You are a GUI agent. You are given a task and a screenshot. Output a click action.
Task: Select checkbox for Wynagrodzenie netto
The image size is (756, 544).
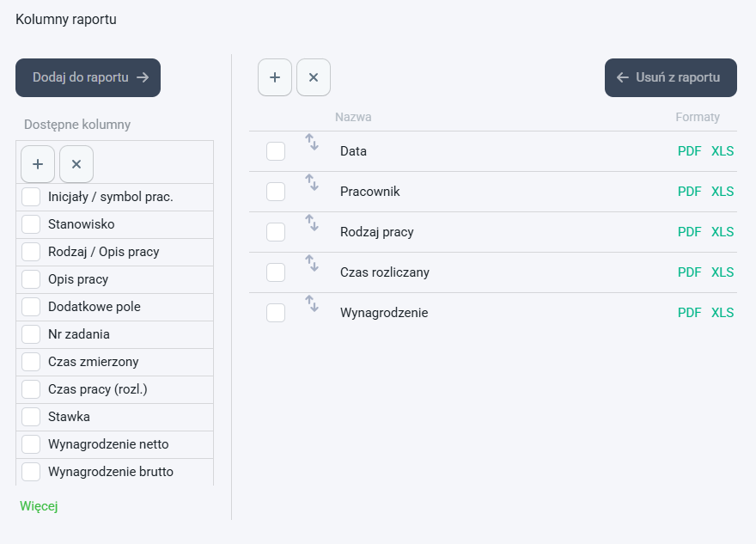(x=31, y=444)
